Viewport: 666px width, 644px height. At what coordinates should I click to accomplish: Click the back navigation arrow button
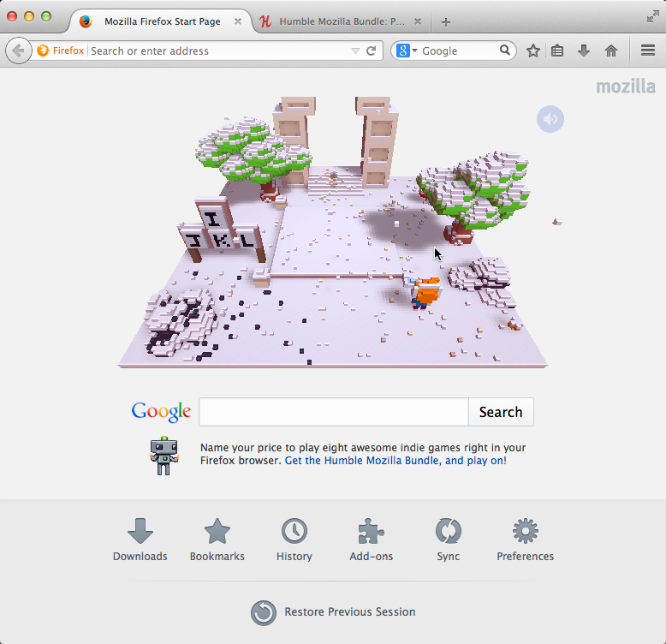click(x=18, y=51)
